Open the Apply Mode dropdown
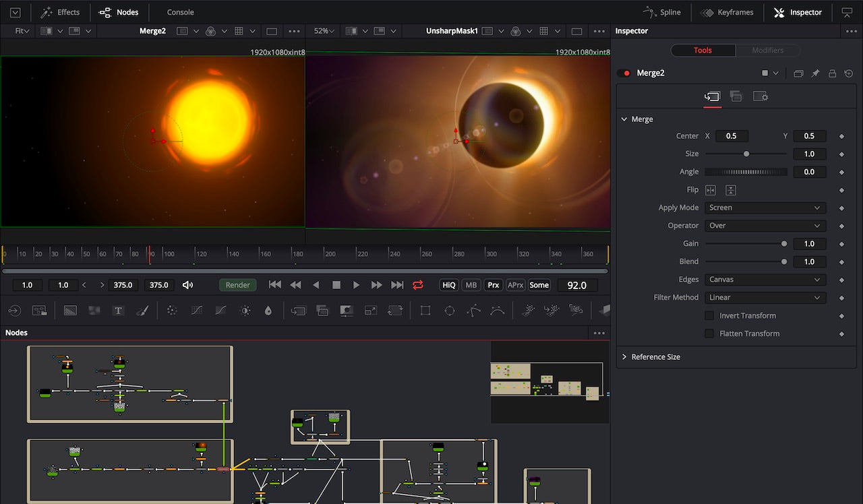 [x=765, y=208]
